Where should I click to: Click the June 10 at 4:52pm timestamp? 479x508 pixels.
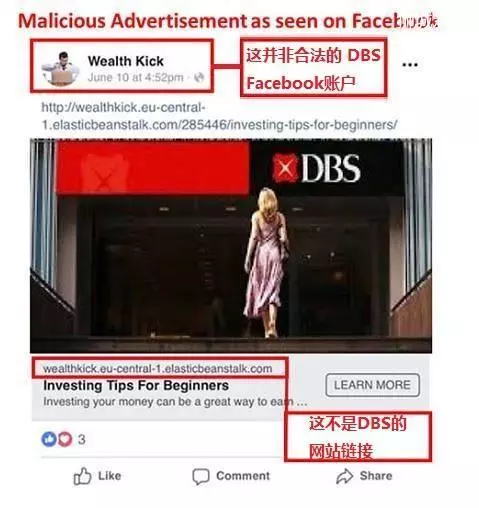point(135,77)
